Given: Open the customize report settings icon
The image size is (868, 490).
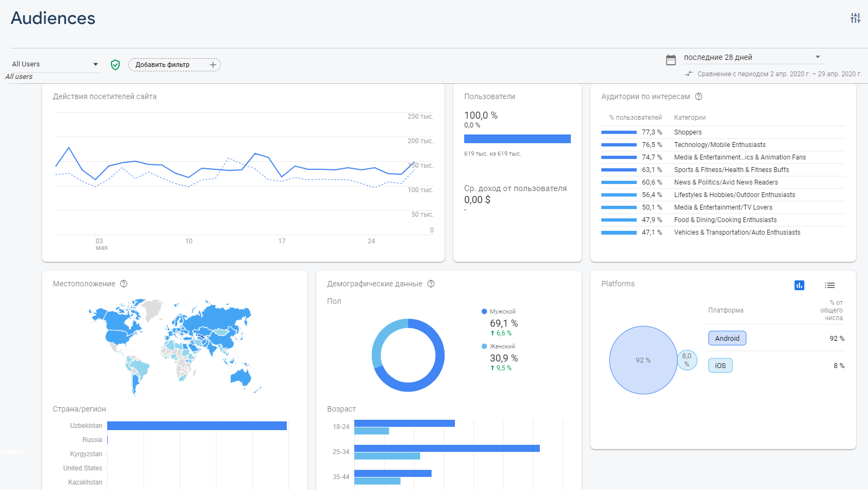Looking at the screenshot, I should pos(855,18).
